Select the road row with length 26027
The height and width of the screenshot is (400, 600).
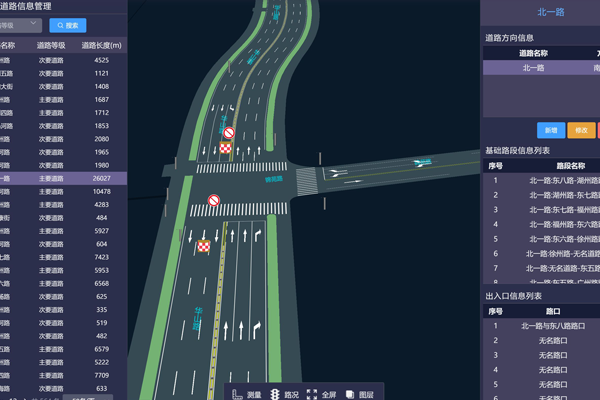tap(62, 178)
